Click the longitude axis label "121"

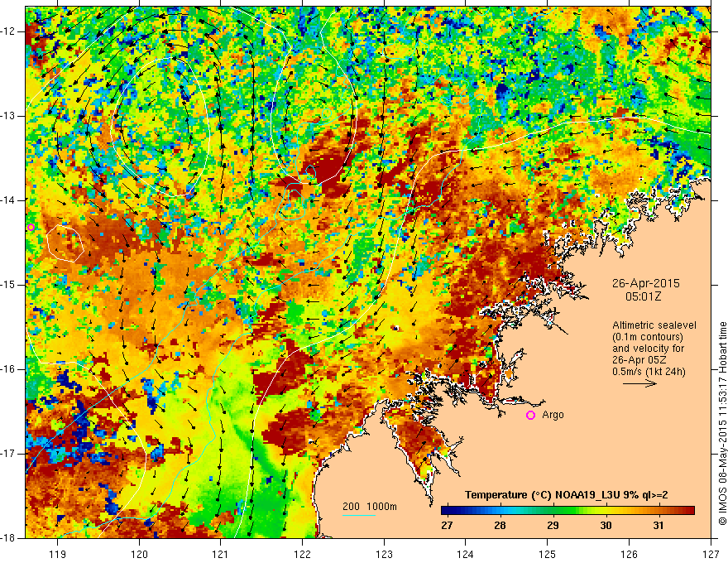221,554
